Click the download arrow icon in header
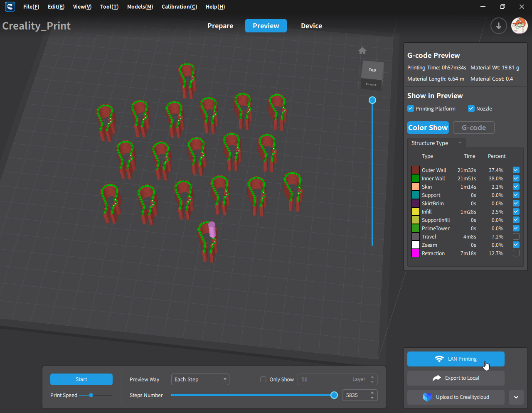Image resolution: width=532 pixels, height=413 pixels. coord(499,26)
